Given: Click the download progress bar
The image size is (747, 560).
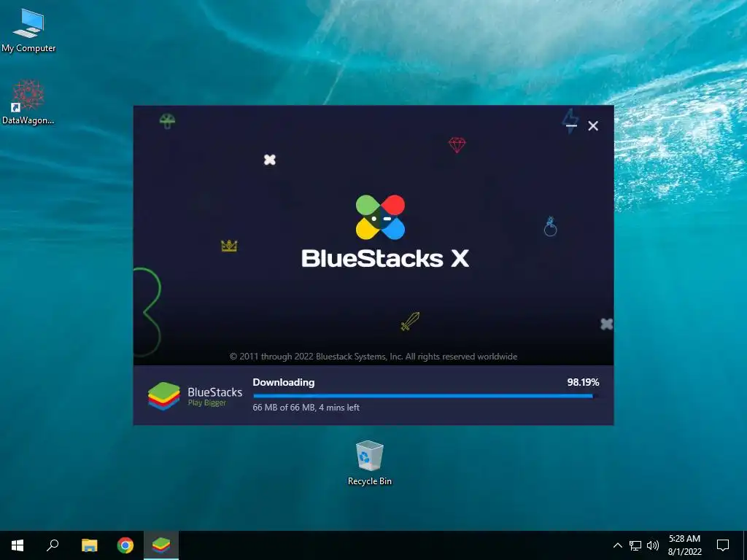Looking at the screenshot, I should [x=426, y=396].
